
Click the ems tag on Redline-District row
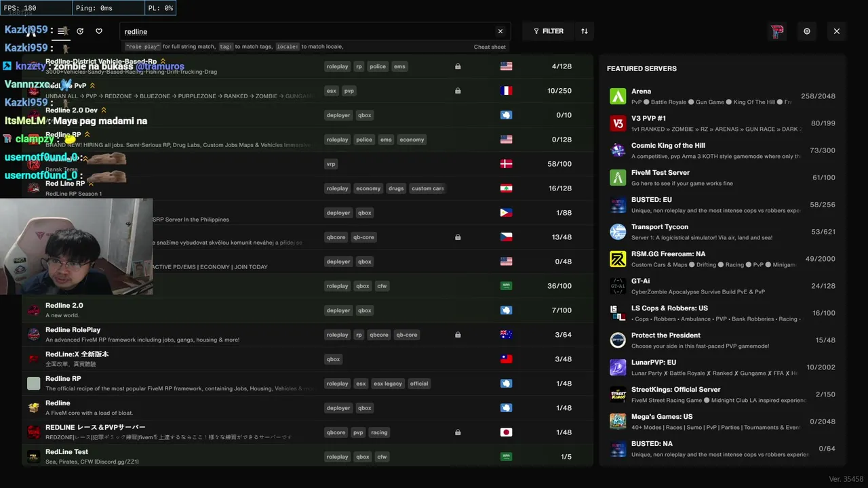(x=399, y=66)
